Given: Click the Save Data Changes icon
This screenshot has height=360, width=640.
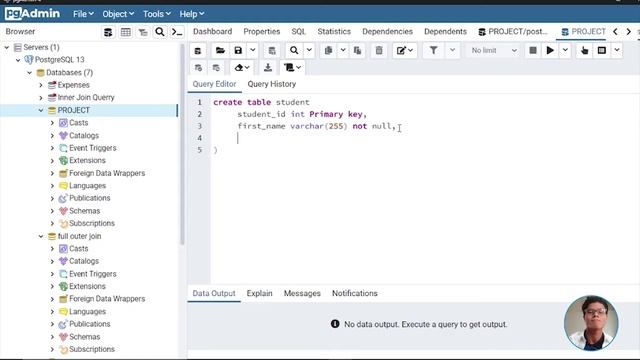Looking at the screenshot, I should pos(272,51).
